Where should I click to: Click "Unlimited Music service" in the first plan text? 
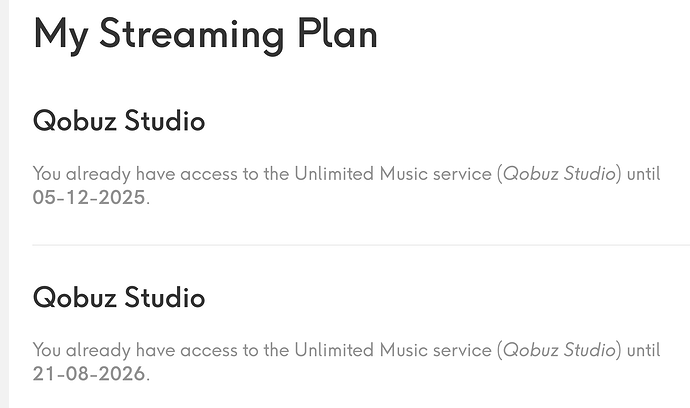pos(391,173)
